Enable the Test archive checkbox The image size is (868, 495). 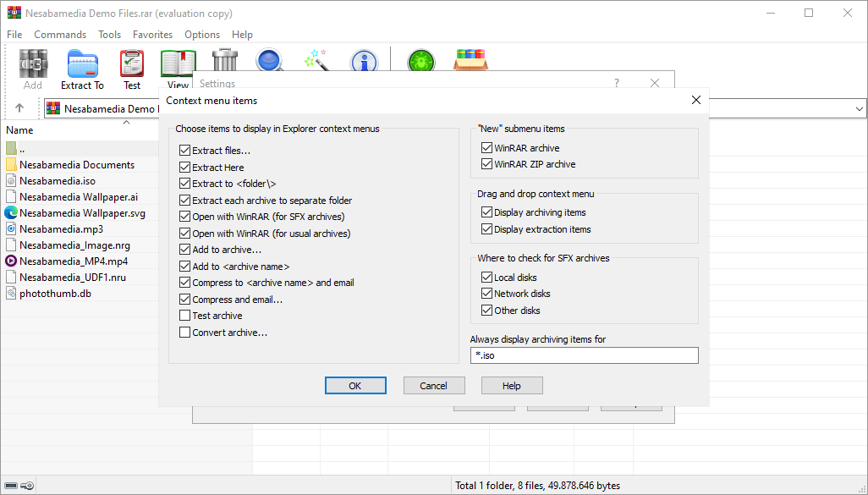(x=185, y=316)
